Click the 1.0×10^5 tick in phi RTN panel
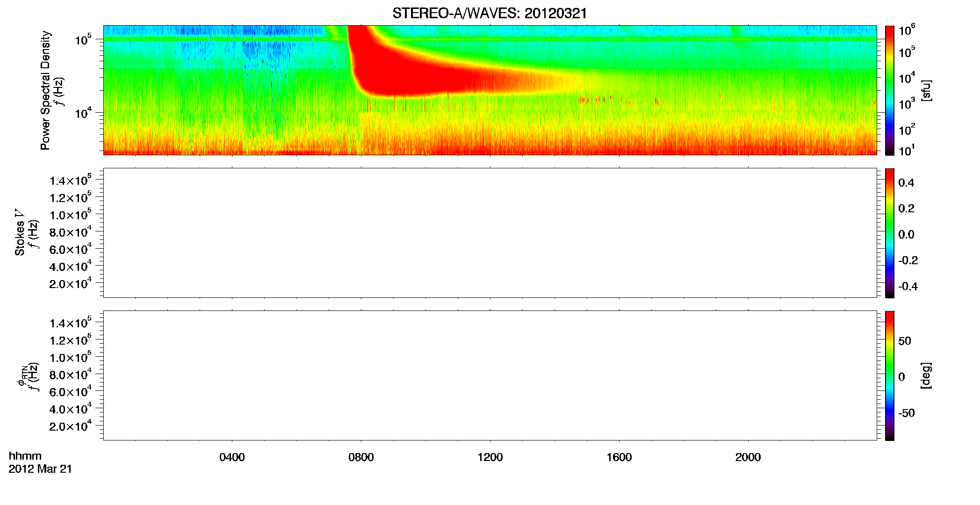 (70, 357)
